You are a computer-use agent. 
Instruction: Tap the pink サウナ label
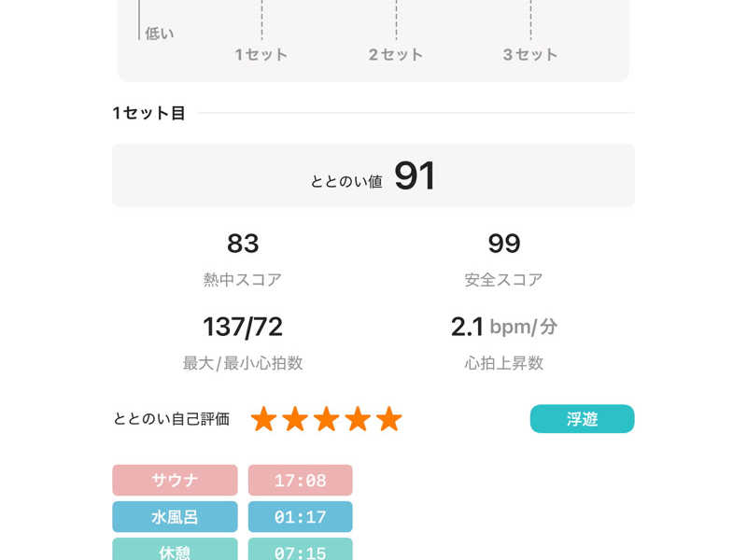[175, 481]
